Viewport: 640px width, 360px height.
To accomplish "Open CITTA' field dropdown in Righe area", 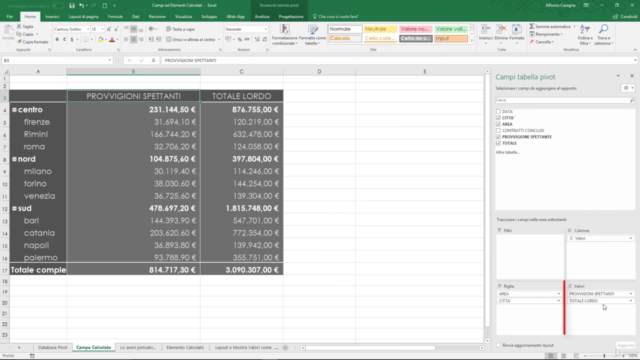I will click(559, 301).
